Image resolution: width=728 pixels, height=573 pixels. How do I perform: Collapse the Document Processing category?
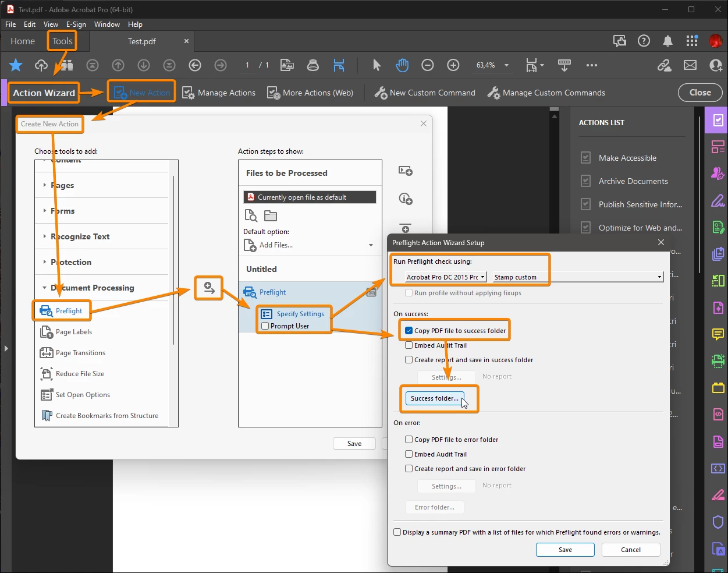tap(44, 288)
